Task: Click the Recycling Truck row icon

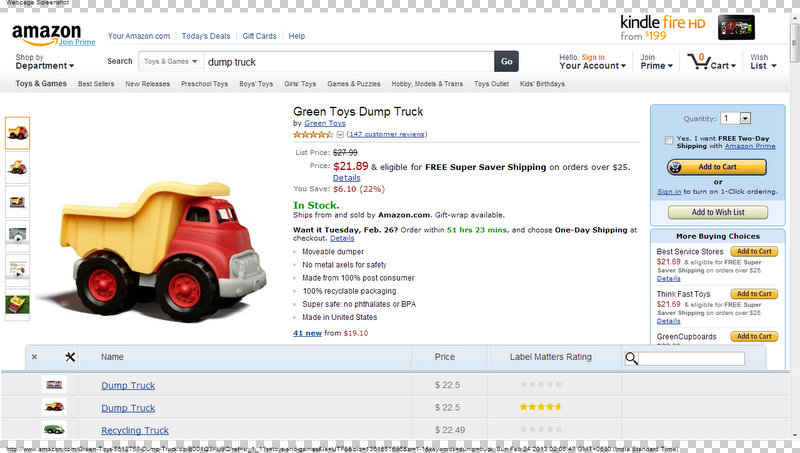Action: tap(54, 430)
